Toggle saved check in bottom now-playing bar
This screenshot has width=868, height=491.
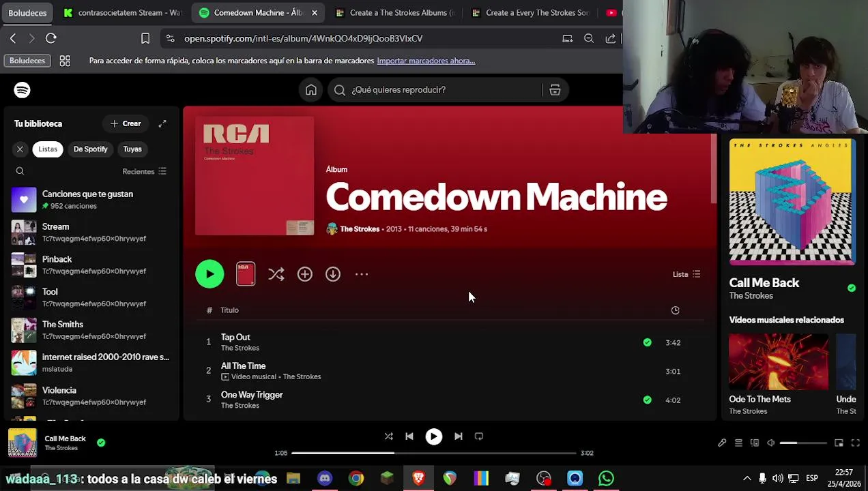(101, 443)
